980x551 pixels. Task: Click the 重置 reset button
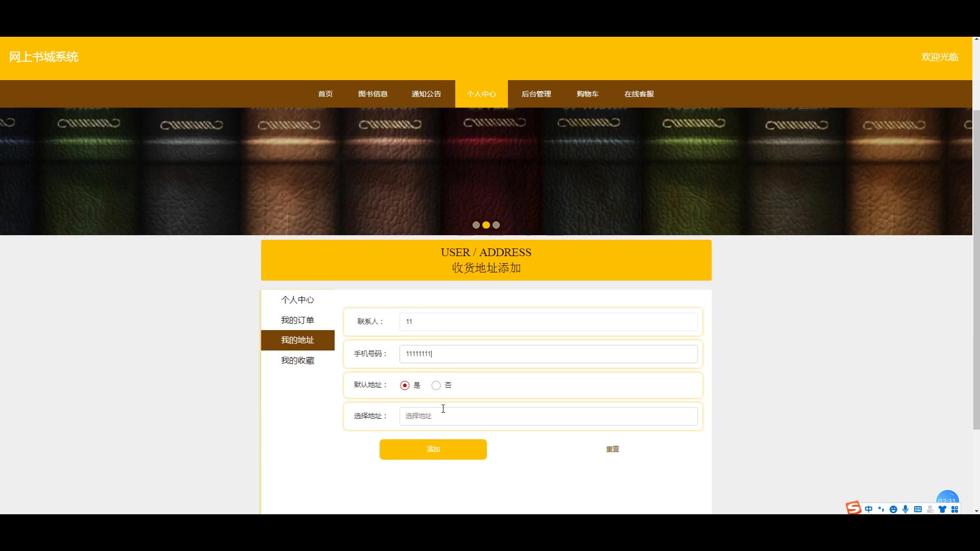tap(612, 449)
